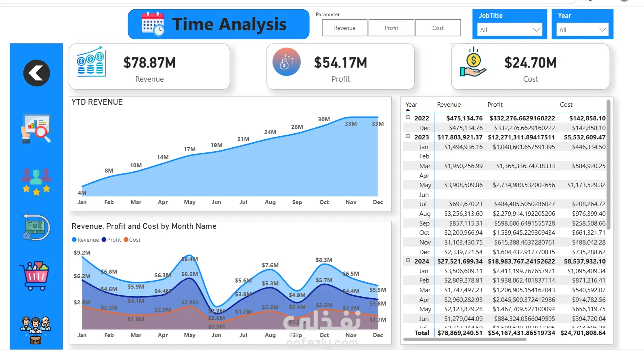Viewport: 644px width, 350px height.
Task: Collapse the 2023 year row
Action: [408, 137]
